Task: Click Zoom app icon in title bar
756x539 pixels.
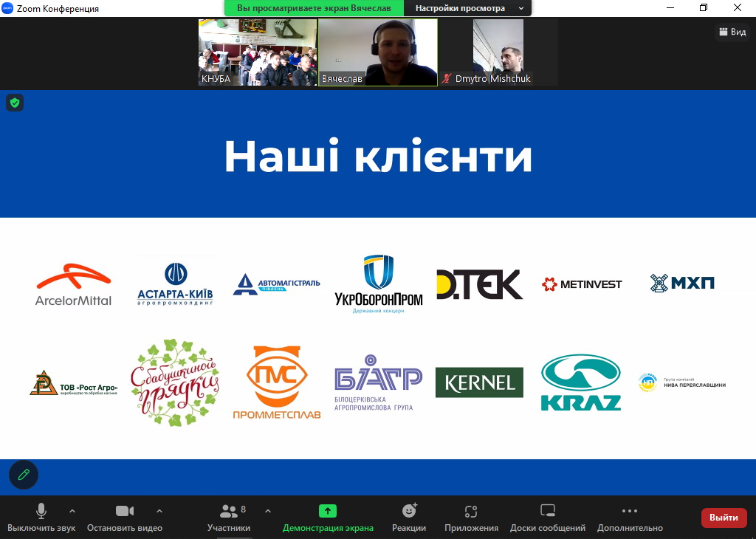Action: (x=7, y=8)
